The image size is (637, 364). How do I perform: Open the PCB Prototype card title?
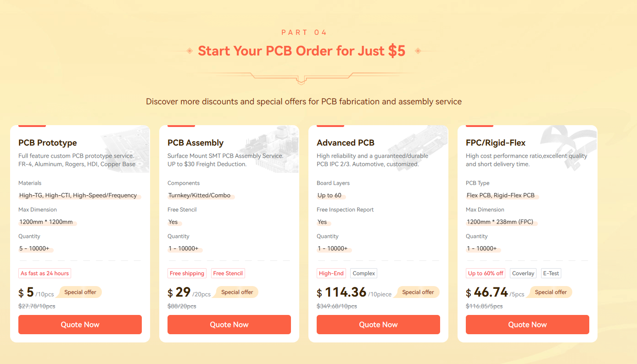pos(48,143)
